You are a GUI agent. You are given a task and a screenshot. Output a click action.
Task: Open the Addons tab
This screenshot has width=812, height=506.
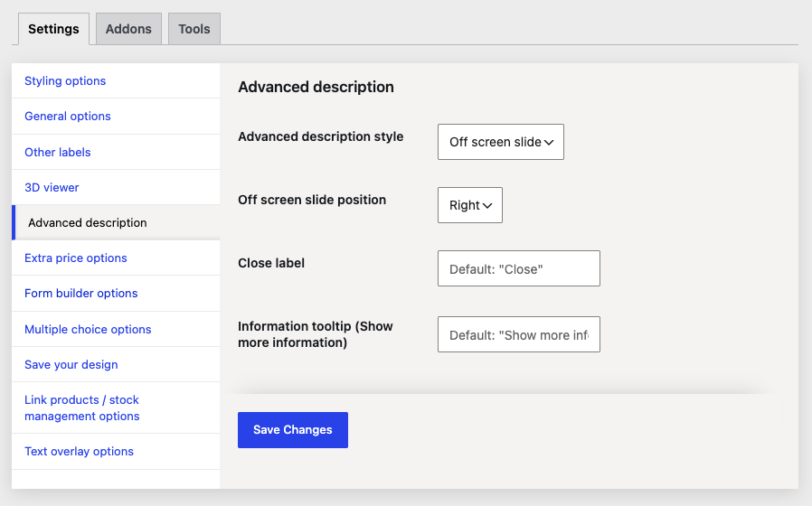pyautogui.click(x=128, y=29)
